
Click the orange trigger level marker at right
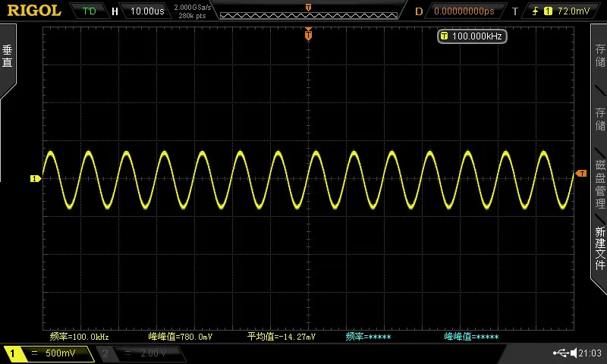coord(581,174)
